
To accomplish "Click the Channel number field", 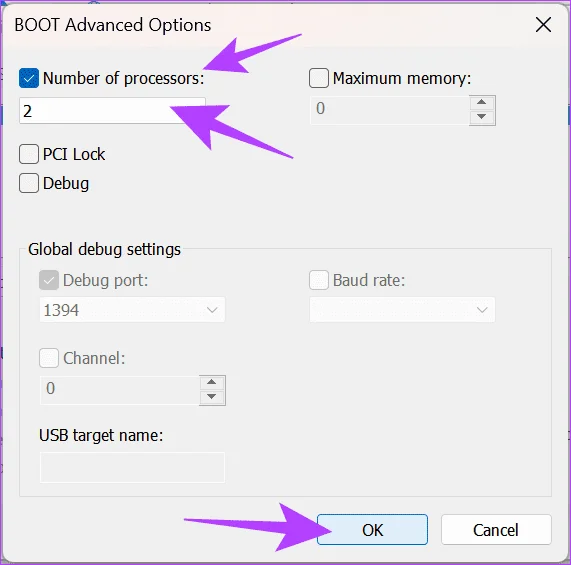I will [x=119, y=390].
